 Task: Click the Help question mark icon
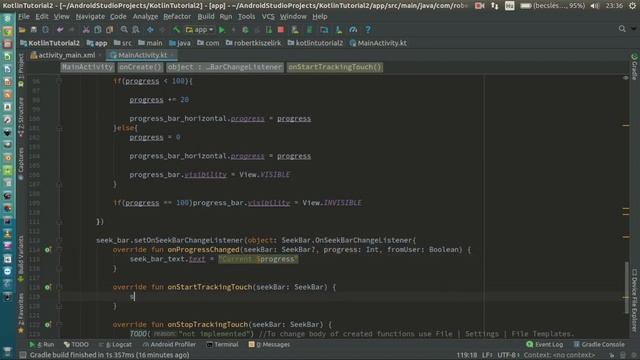tap(368, 30)
